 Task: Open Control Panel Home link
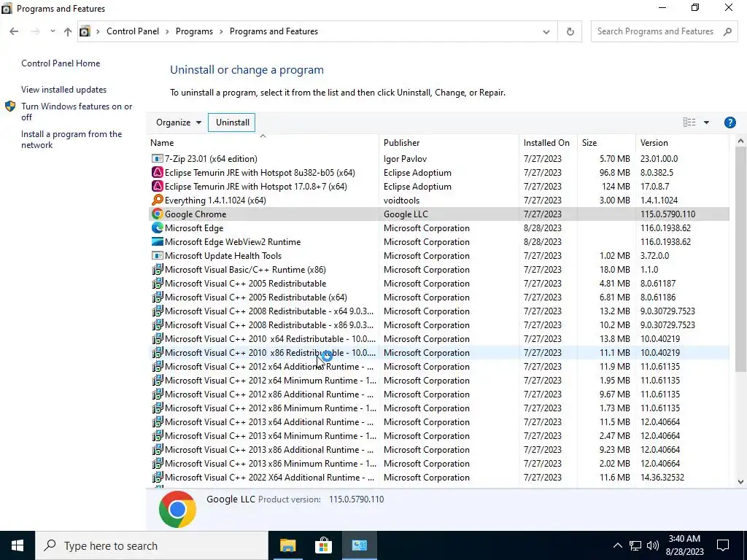point(61,63)
